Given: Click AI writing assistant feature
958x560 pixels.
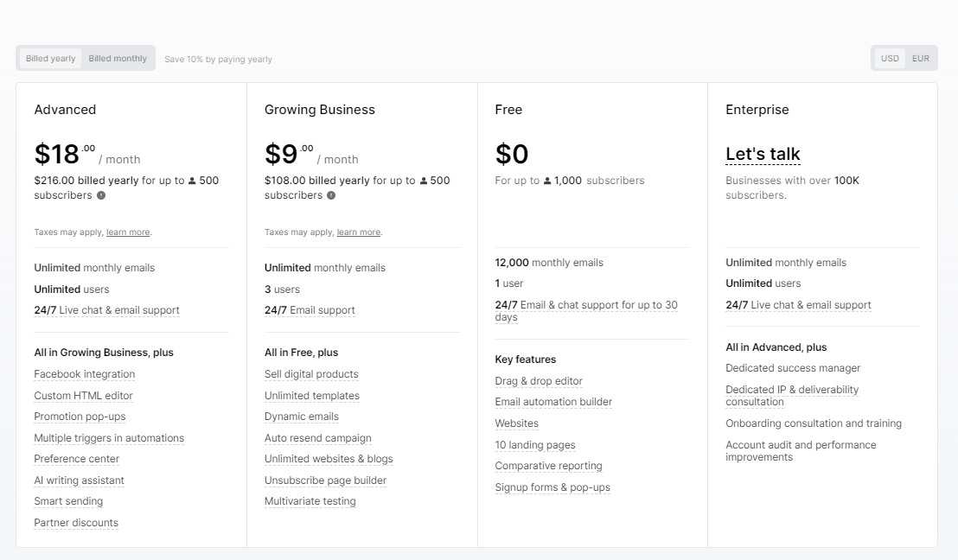Looking at the screenshot, I should (x=79, y=480).
